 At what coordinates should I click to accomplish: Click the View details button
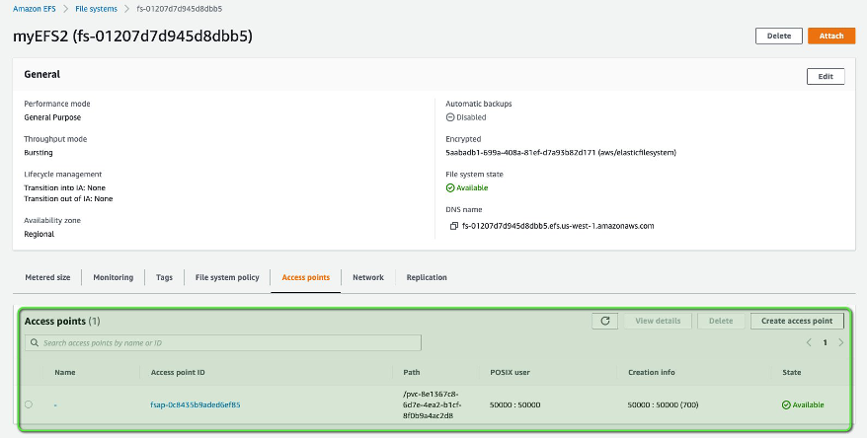[x=658, y=321]
